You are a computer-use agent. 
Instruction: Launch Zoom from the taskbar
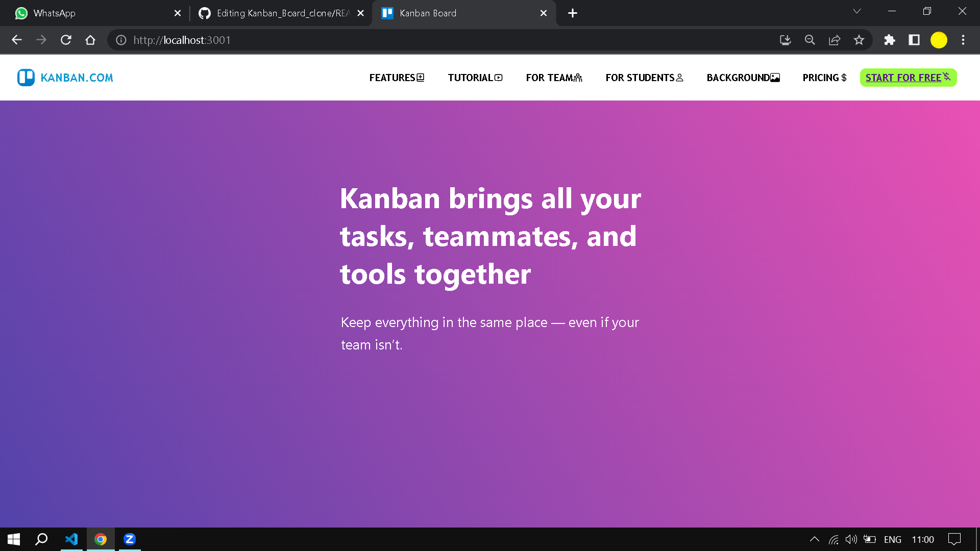coord(130,539)
